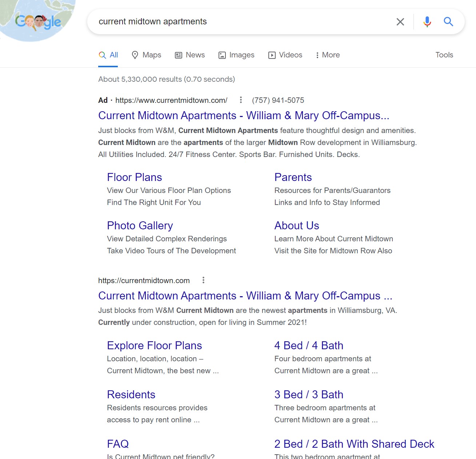Open the three-dot menu beside the ad URL

(240, 100)
